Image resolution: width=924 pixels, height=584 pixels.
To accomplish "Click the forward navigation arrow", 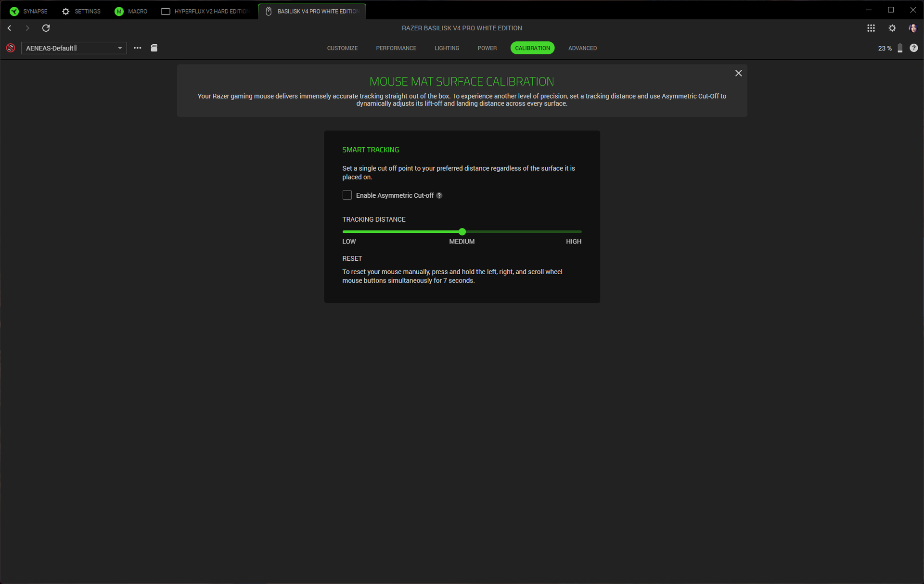I will pos(27,28).
